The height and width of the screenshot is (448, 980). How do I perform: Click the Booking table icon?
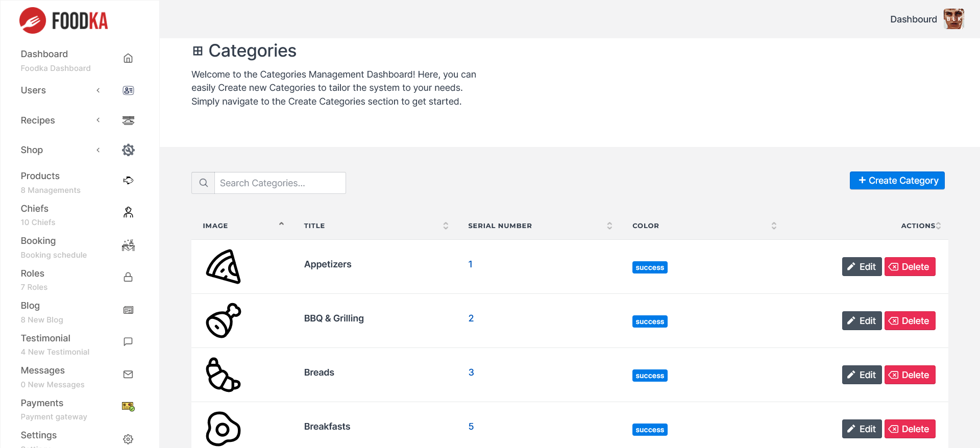(128, 245)
